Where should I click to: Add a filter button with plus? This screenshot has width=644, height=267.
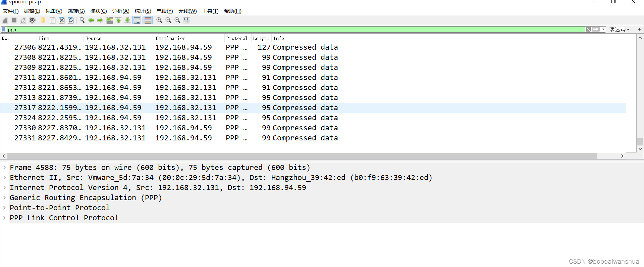click(x=640, y=29)
